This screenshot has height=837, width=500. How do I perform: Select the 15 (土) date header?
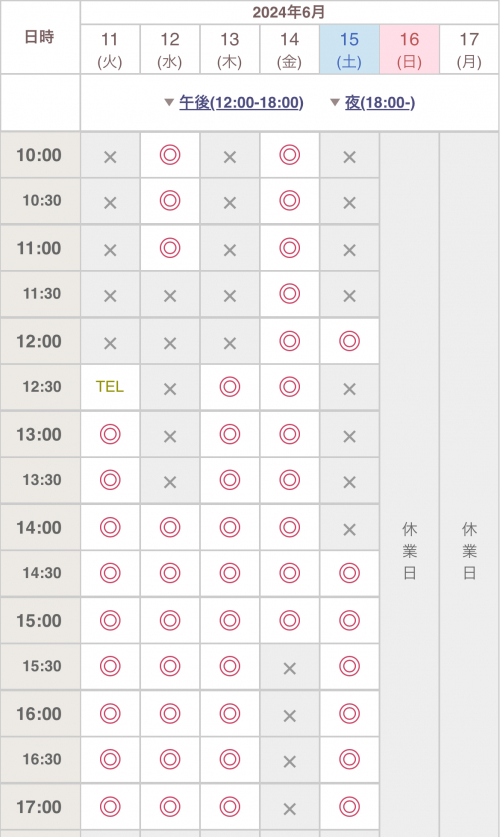pos(350,49)
